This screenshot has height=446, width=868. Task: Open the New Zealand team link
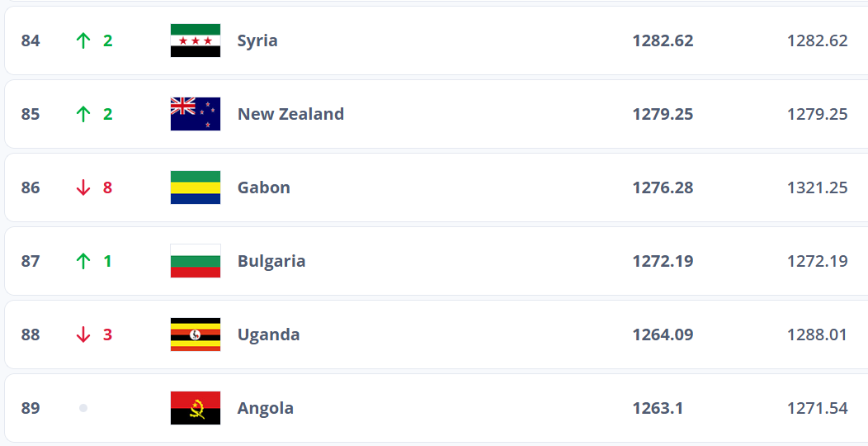[290, 114]
